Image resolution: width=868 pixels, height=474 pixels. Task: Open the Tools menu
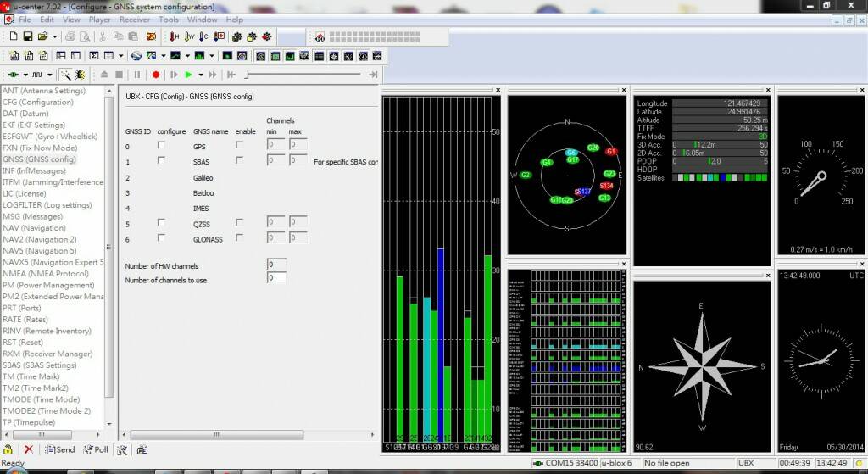(x=169, y=19)
